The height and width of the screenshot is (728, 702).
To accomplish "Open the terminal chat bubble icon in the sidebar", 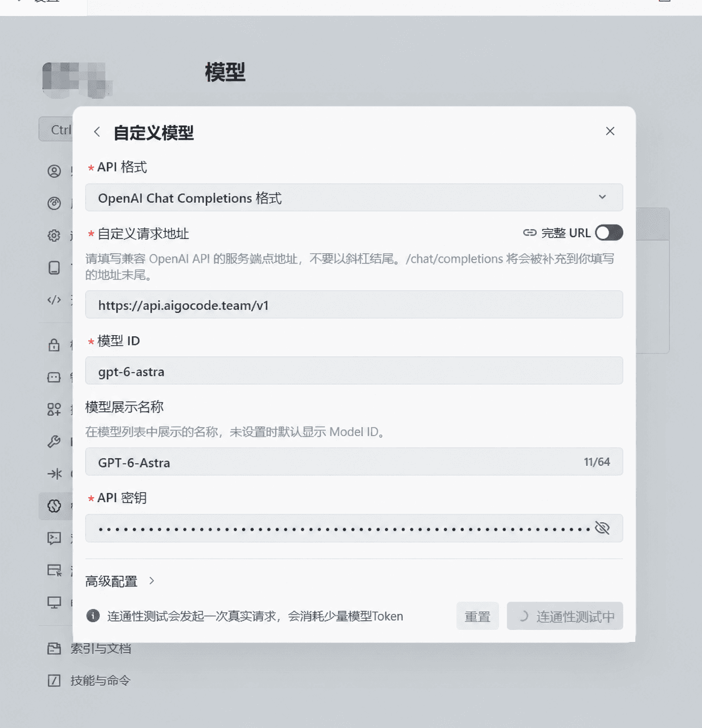I will click(x=54, y=538).
